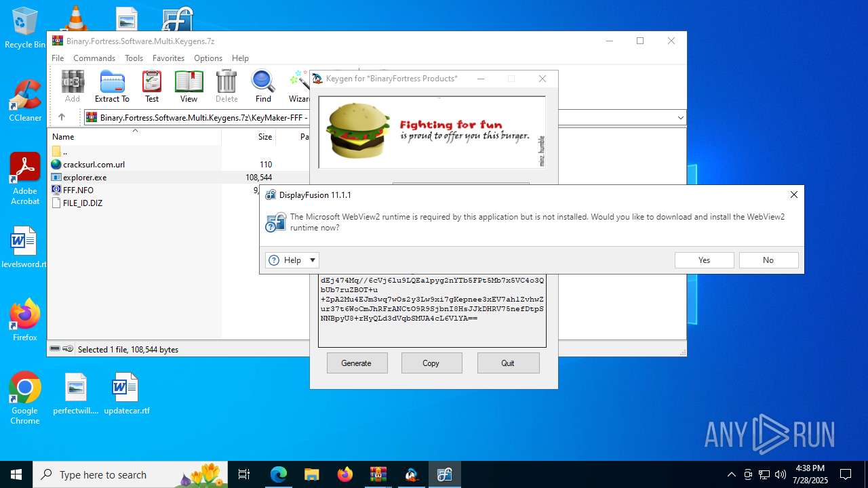This screenshot has height=488, width=868.
Task: Expand the archive path dropdown arrow
Action: click(x=680, y=117)
